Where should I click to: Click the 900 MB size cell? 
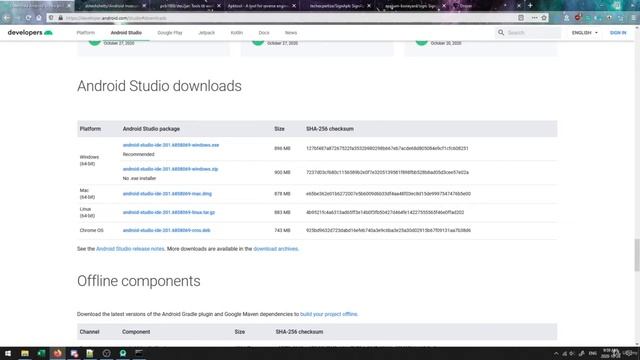(282, 172)
